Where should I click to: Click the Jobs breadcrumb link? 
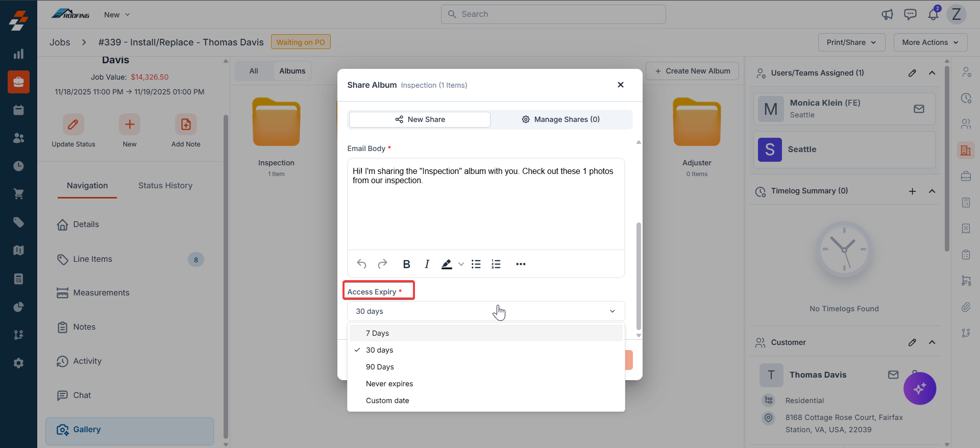(x=60, y=42)
